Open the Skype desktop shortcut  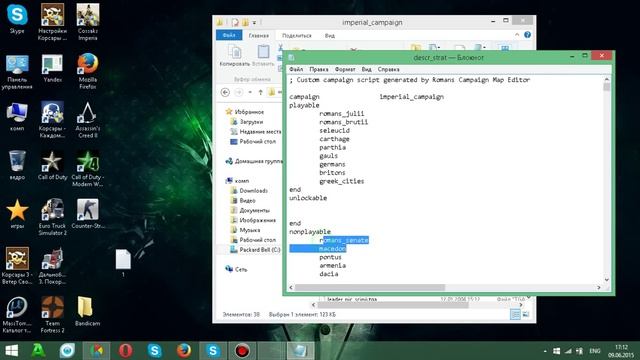(x=17, y=19)
